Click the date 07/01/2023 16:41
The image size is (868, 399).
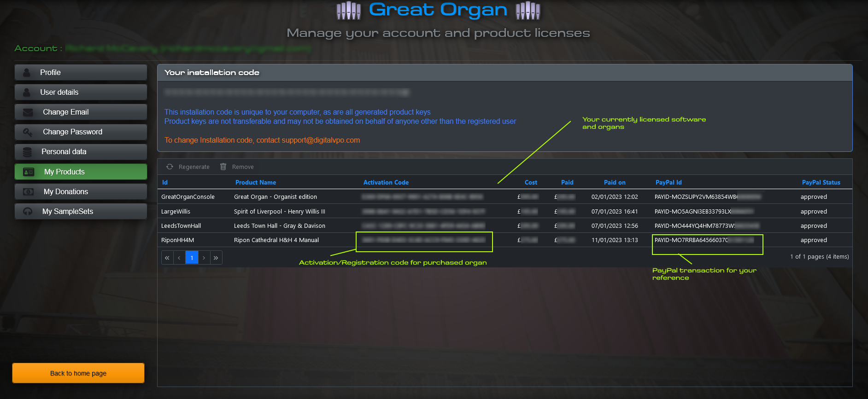(615, 211)
